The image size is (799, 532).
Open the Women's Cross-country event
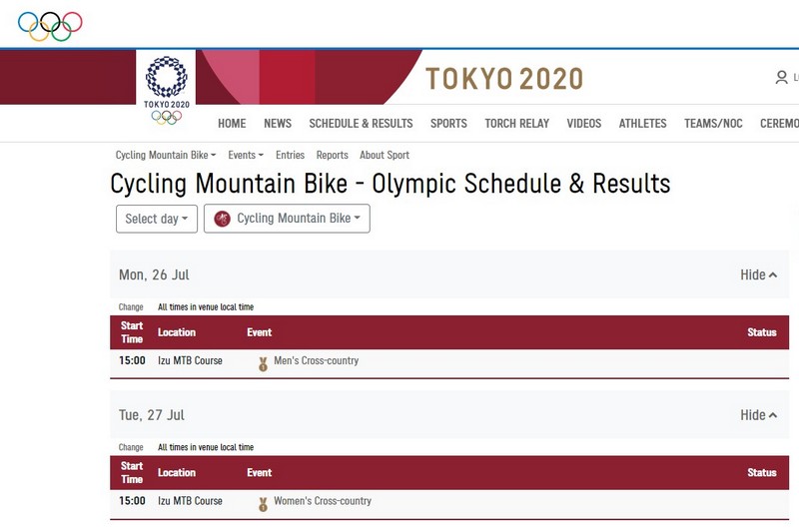323,501
